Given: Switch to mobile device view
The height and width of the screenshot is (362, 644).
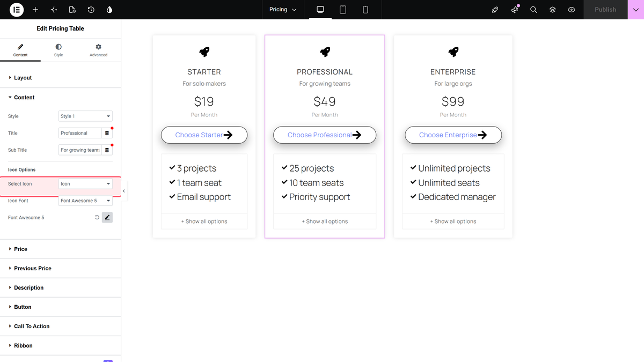Looking at the screenshot, I should 365,10.
